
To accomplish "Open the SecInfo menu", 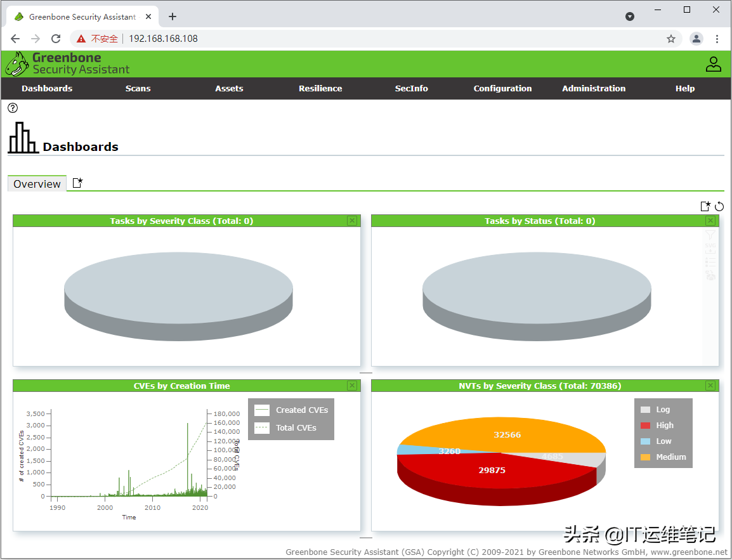I will pyautogui.click(x=411, y=88).
